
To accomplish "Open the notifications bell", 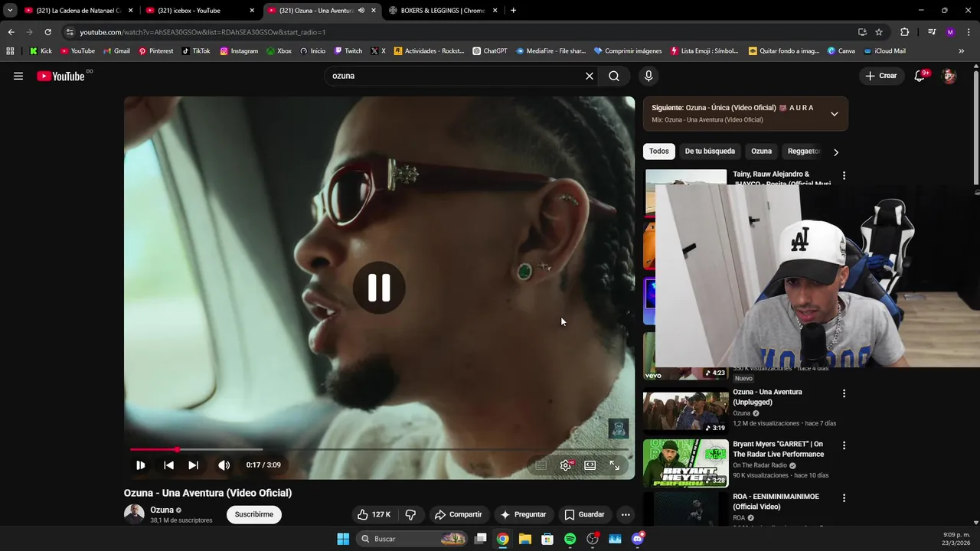I will coord(920,76).
